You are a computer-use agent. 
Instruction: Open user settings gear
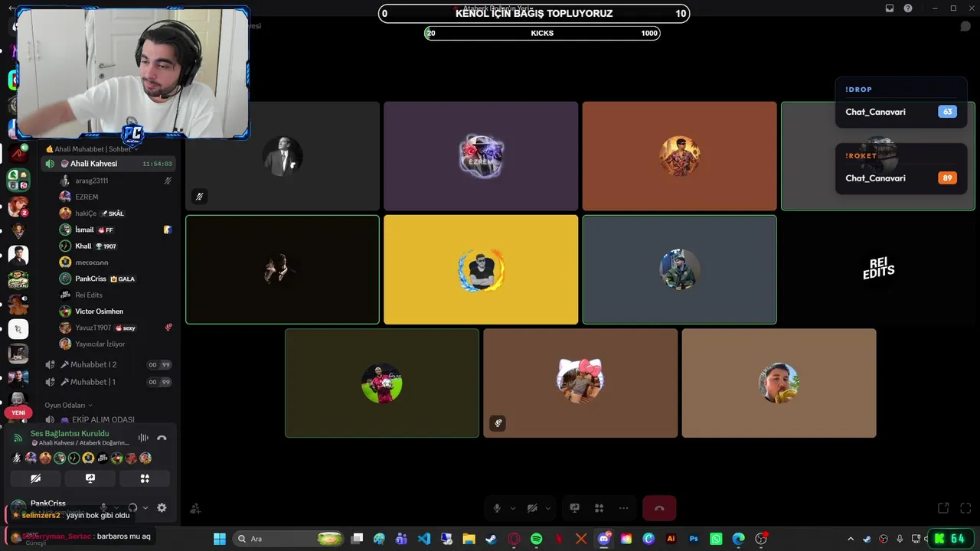(162, 507)
